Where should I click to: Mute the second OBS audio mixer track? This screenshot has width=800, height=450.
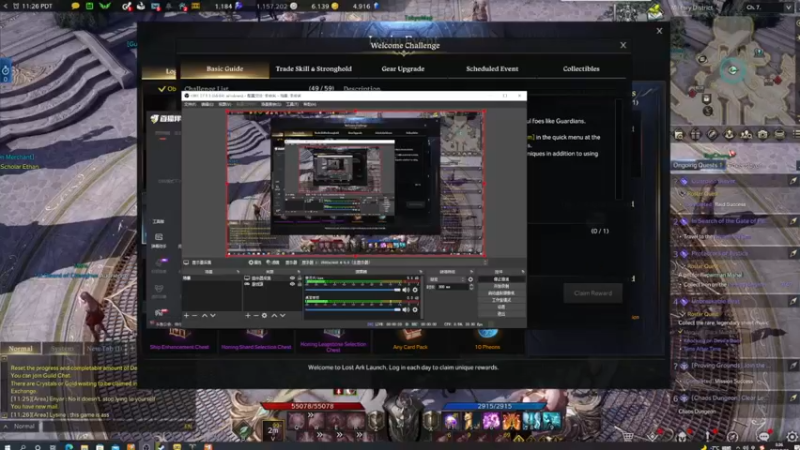tap(406, 309)
